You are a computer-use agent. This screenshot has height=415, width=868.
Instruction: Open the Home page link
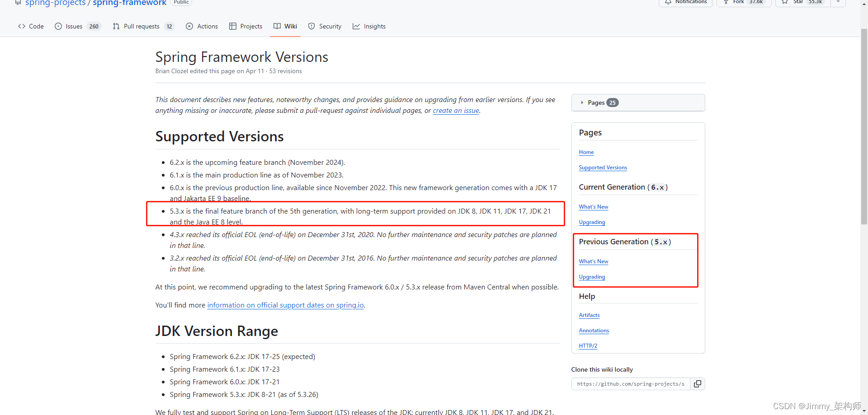(x=586, y=152)
